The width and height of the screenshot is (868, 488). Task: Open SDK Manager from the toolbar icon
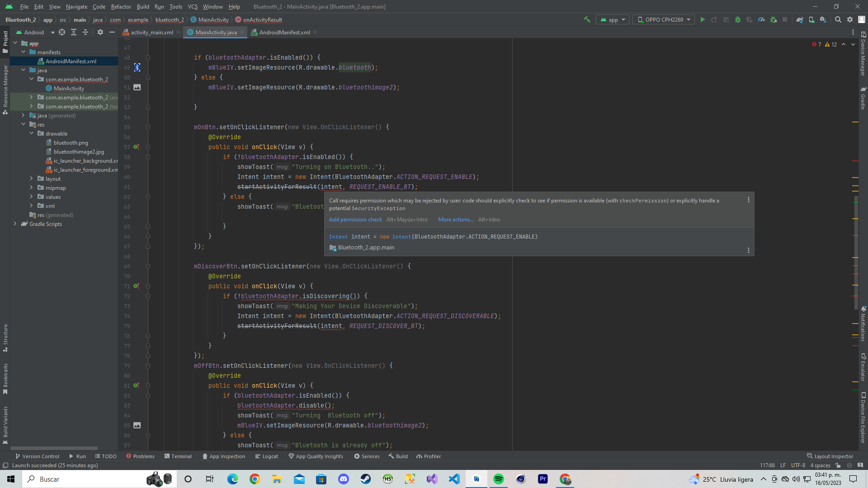coord(823,19)
